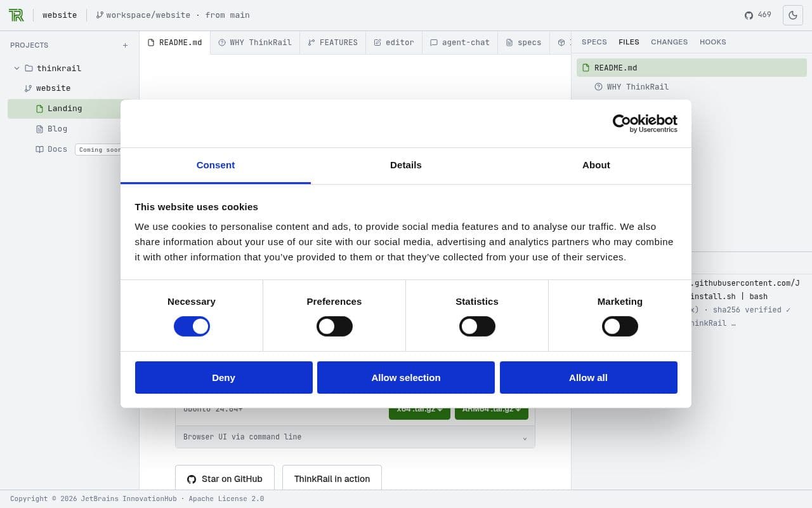Click the GitHub icon in Star on GitHub

[192, 479]
